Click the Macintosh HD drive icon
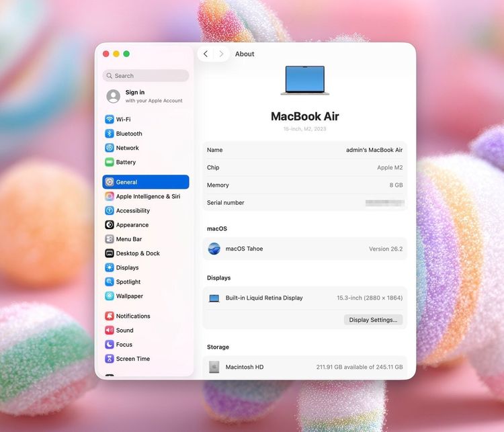Image resolution: width=504 pixels, height=432 pixels. (x=214, y=367)
